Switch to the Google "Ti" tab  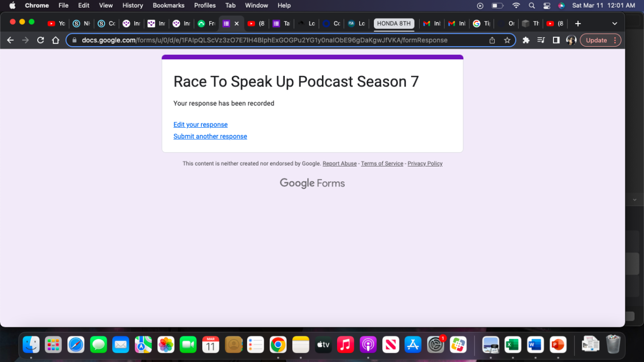(x=481, y=24)
